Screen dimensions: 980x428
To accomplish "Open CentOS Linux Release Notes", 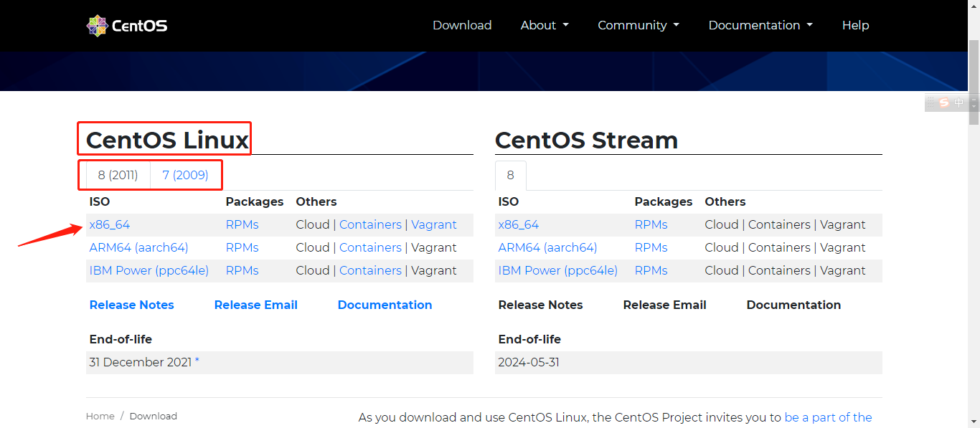I will point(131,305).
